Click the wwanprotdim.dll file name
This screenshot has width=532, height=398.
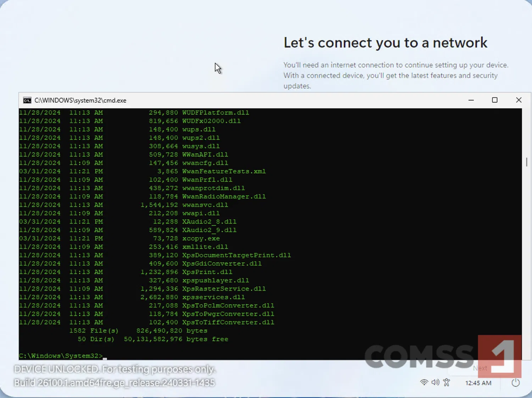[x=214, y=188]
